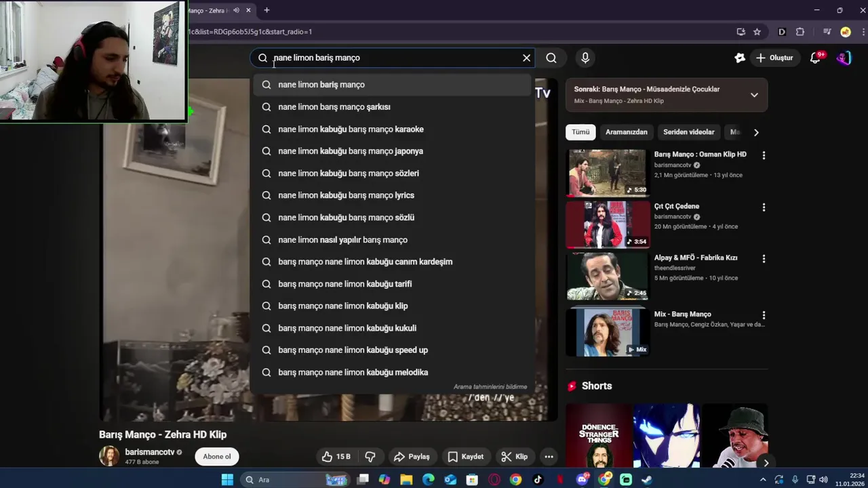Select the 'Aramanızdan' filter chip
Viewport: 868px width, 488px height.
[x=627, y=132]
